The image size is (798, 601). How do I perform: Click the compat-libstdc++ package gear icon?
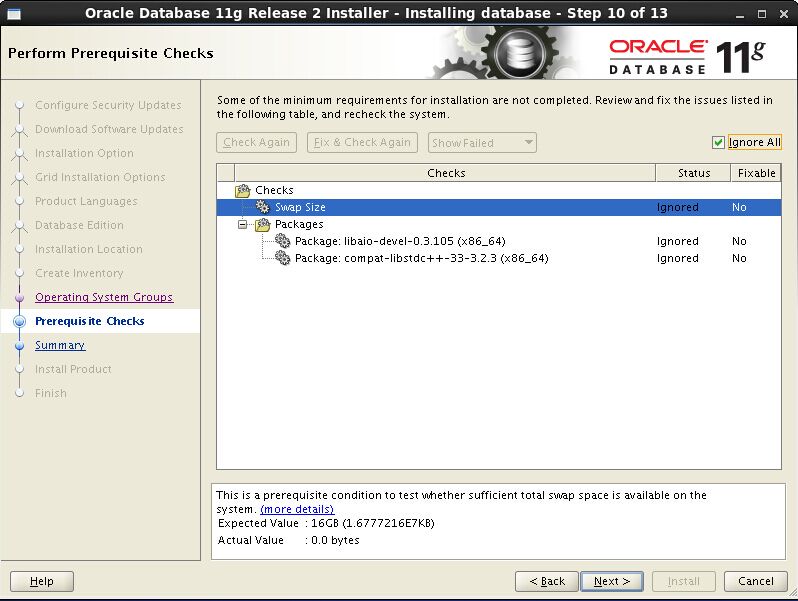(x=282, y=258)
